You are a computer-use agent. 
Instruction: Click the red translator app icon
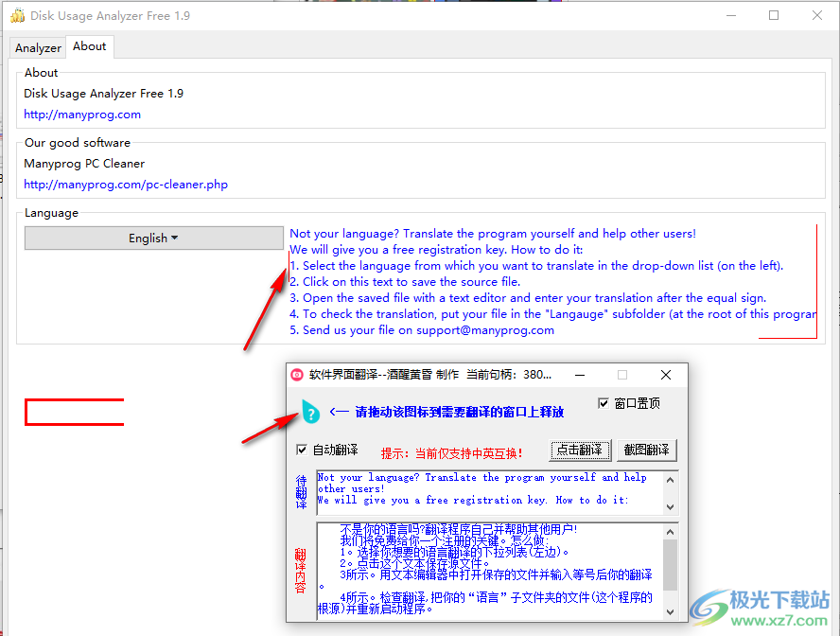pos(297,375)
